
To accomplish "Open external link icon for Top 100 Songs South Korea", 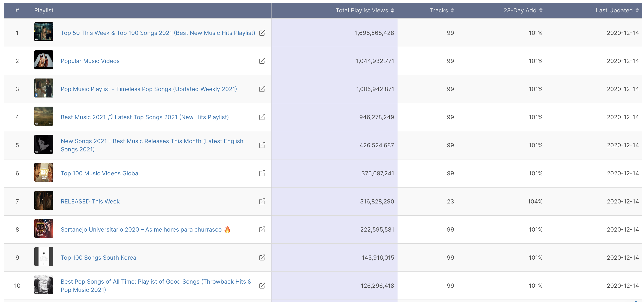I will point(262,258).
